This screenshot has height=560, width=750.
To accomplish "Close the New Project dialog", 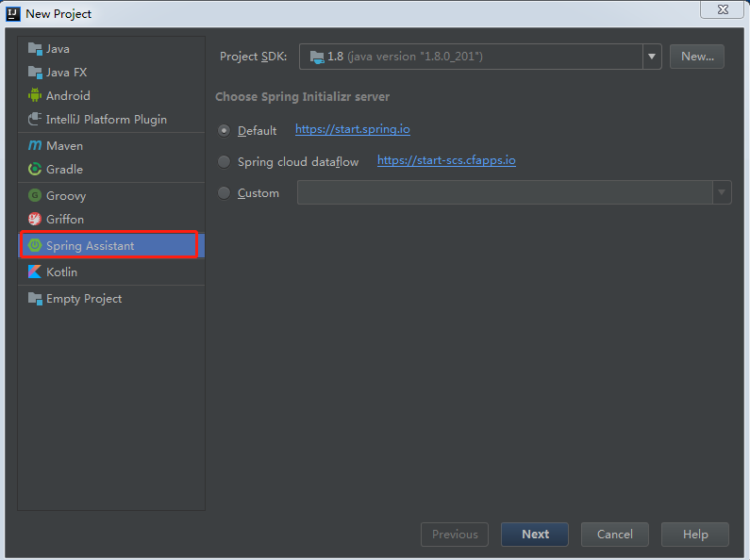I will (723, 9).
